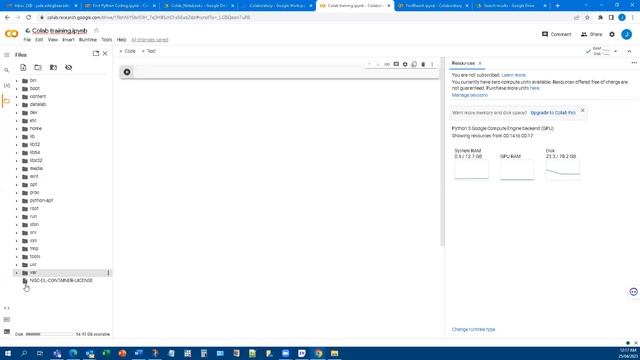
Task: Dismiss the upgrade memory banner
Action: (582, 111)
